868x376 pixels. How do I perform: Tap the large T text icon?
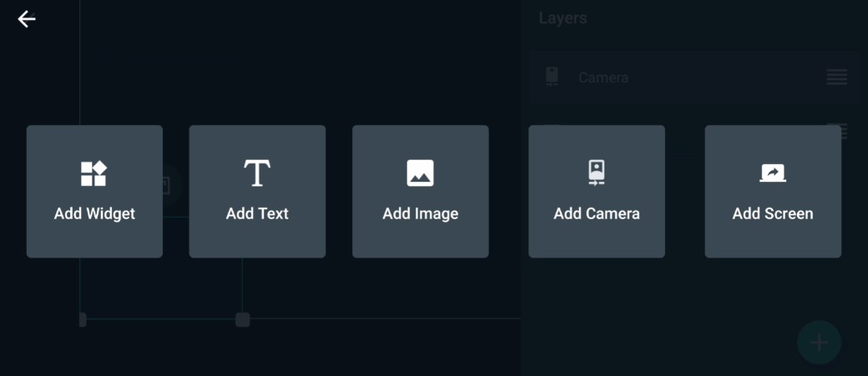tap(257, 173)
